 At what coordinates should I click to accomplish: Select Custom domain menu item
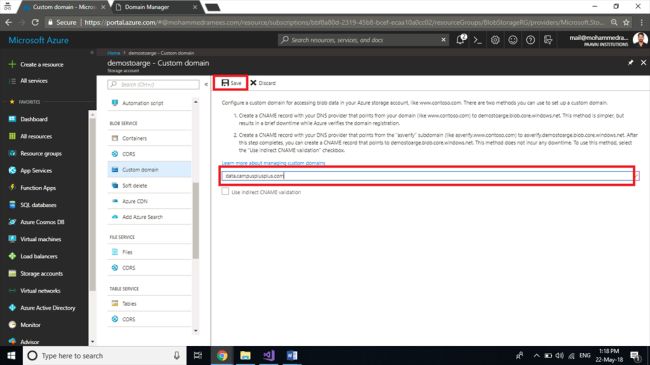150,170
